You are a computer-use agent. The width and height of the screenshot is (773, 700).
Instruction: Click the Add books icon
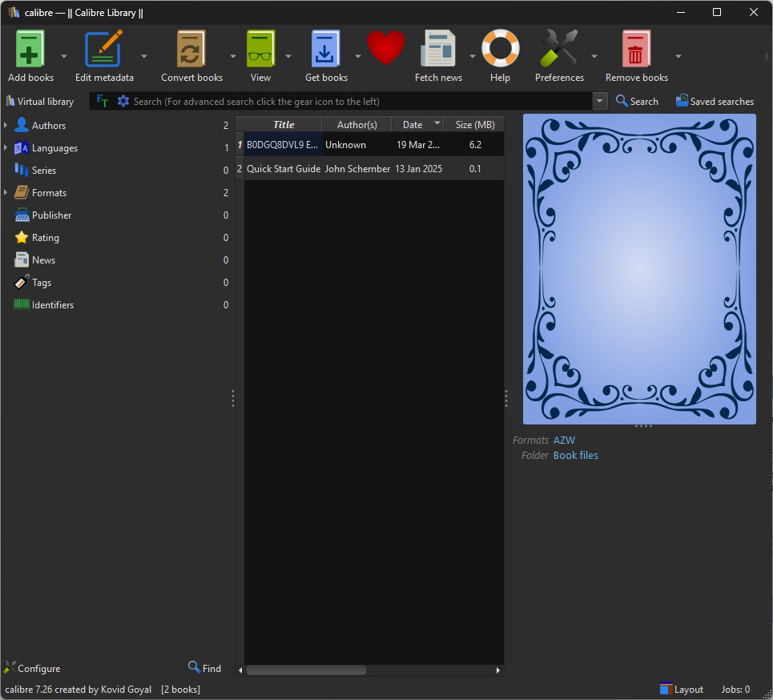30,48
